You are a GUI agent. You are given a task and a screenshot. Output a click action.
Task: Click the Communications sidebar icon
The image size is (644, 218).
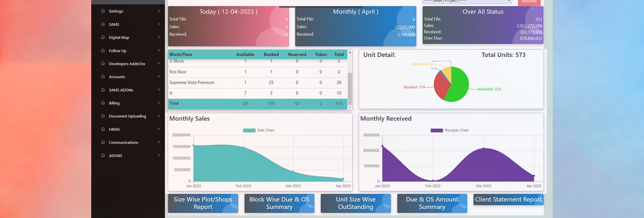click(103, 142)
